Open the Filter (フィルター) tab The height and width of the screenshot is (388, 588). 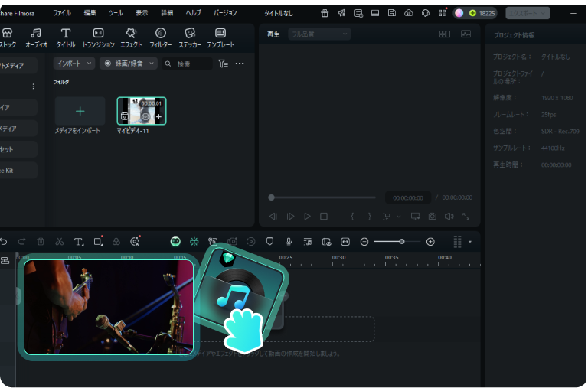[x=161, y=37]
